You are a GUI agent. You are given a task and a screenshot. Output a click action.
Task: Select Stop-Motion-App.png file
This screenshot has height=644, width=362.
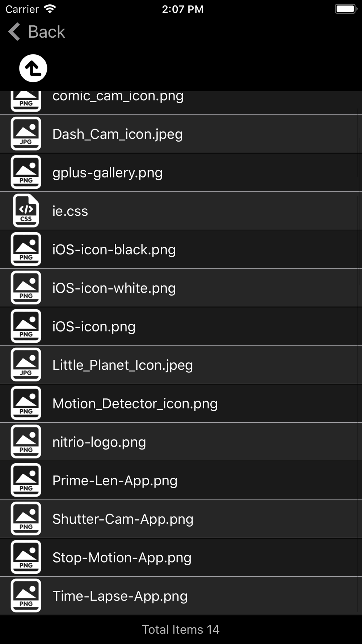click(181, 557)
